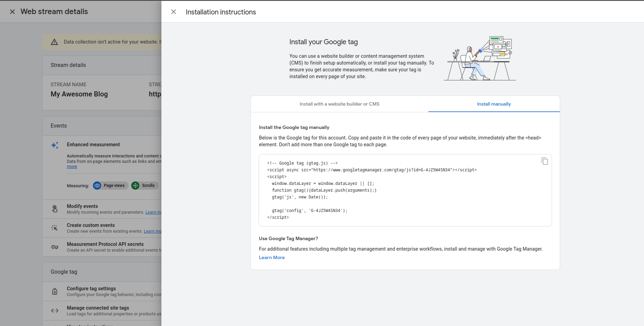The height and width of the screenshot is (326, 644).
Task: Click the 'more' link under Enhanced measurement
Action: (72, 167)
